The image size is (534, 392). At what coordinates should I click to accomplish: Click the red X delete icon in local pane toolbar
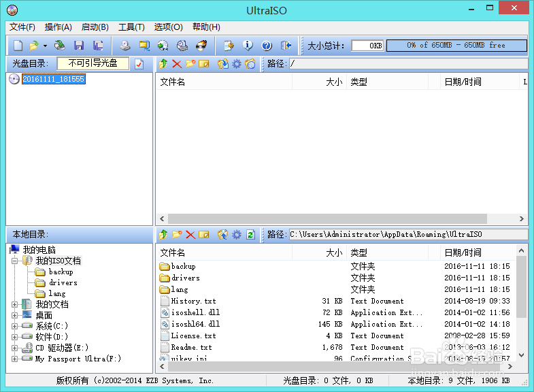coord(190,234)
